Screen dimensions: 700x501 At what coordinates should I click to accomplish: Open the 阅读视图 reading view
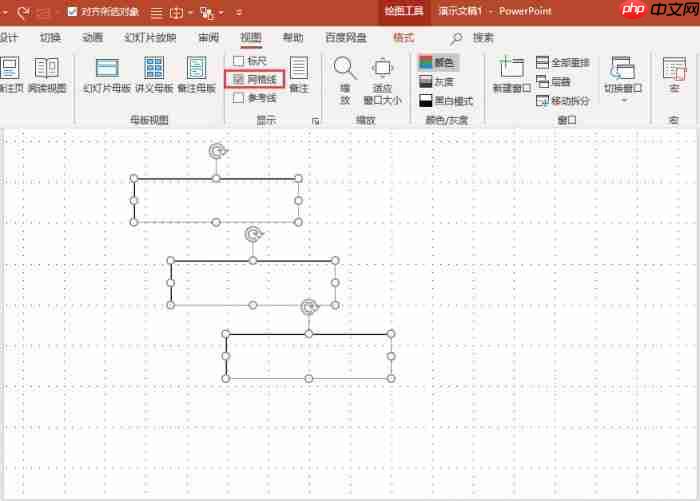47,75
